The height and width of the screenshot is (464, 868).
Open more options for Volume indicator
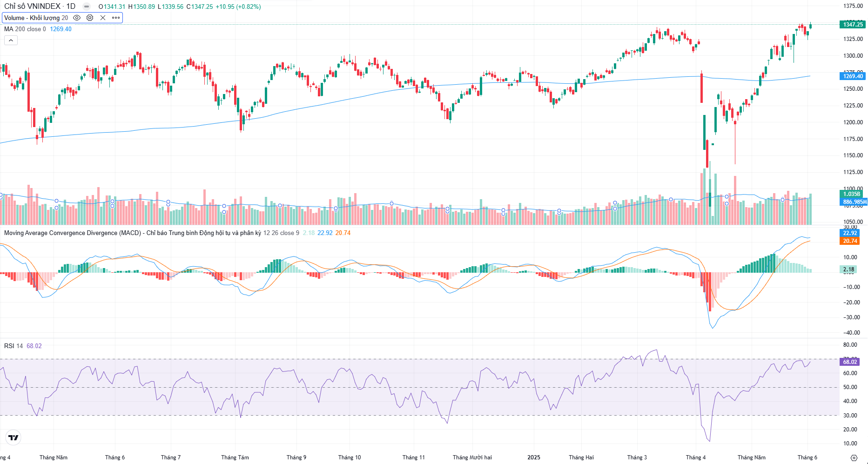[x=116, y=18]
